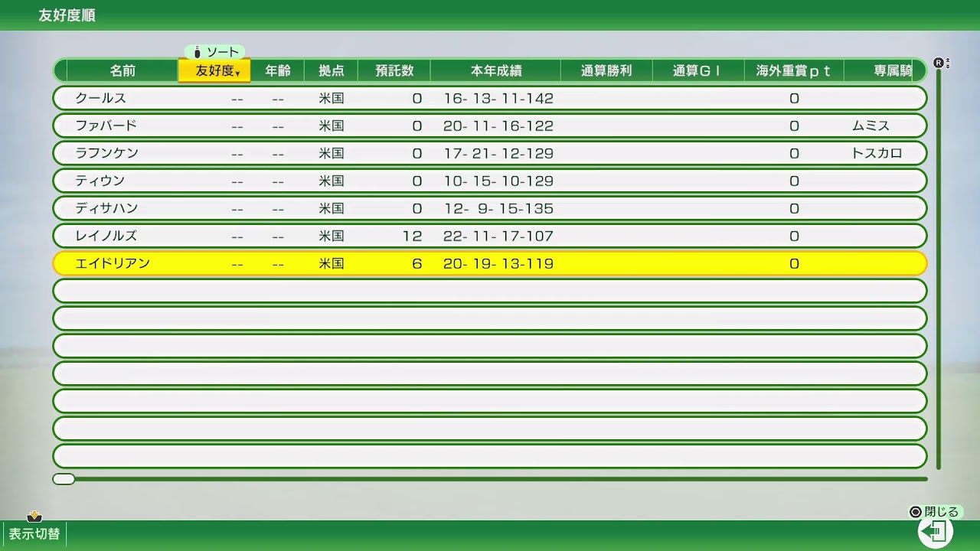
Task: Click the 通算GI column header
Action: pyautogui.click(x=696, y=70)
